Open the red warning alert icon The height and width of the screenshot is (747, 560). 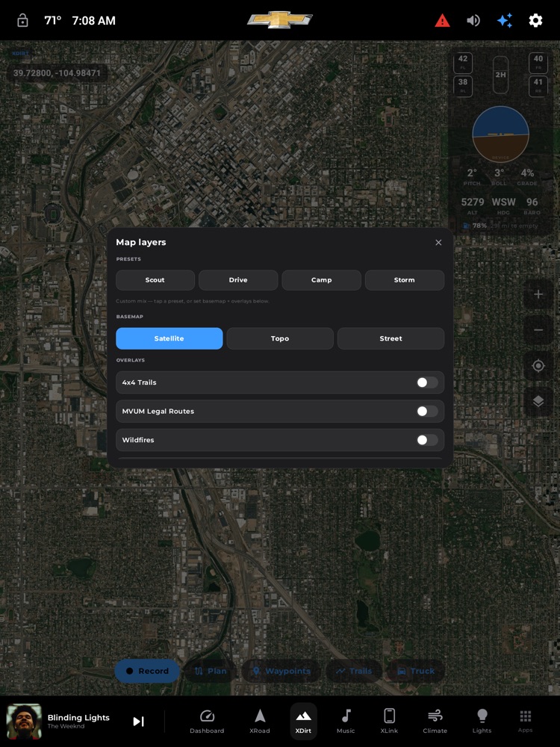tap(442, 20)
